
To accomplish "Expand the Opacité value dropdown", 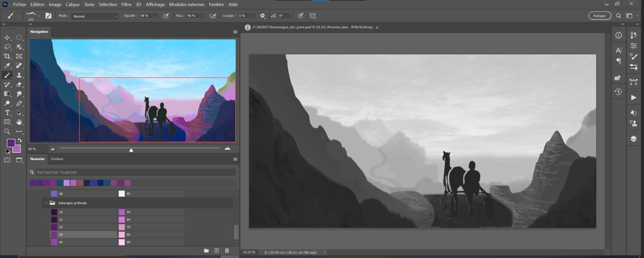I will [156, 16].
